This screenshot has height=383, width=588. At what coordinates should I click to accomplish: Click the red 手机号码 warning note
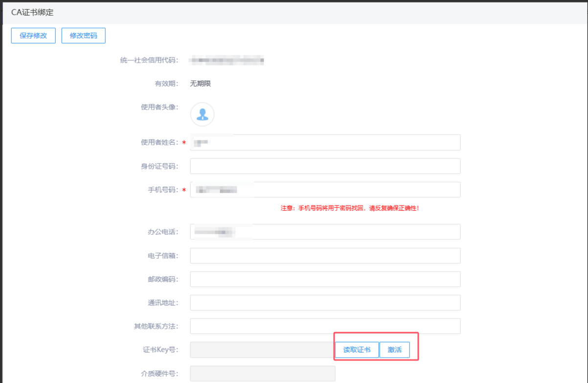pyautogui.click(x=349, y=208)
